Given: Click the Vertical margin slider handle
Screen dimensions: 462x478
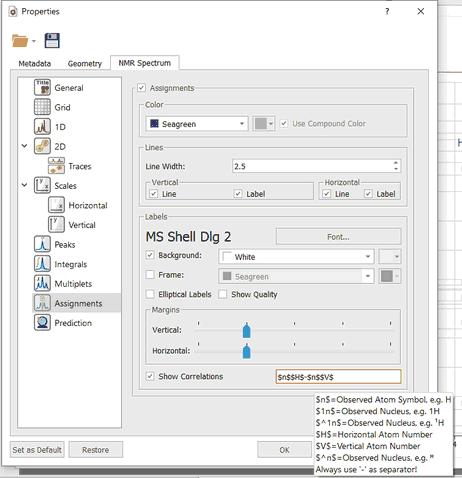Looking at the screenshot, I should (x=246, y=331).
